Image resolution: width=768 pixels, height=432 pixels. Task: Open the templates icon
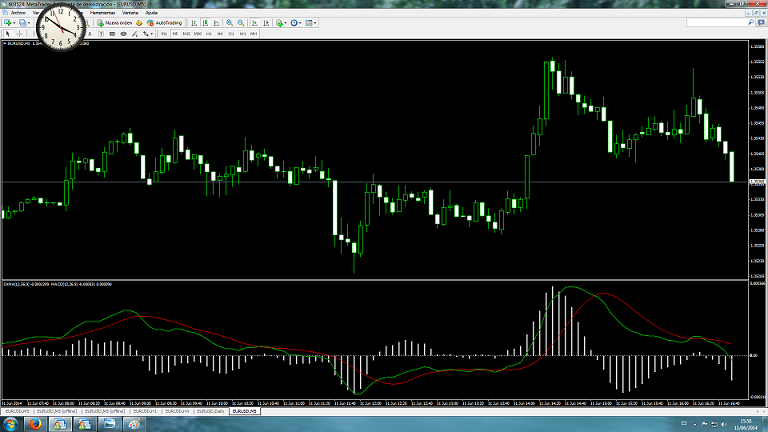309,23
